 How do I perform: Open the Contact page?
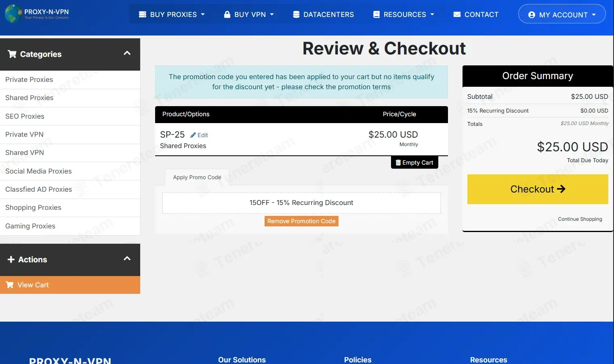(476, 15)
